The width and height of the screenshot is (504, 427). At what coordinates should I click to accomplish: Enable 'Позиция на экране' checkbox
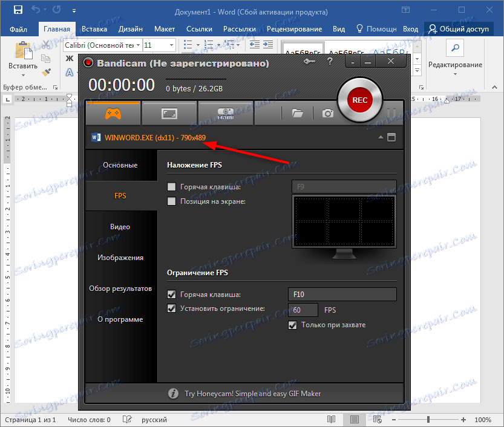[x=172, y=201]
